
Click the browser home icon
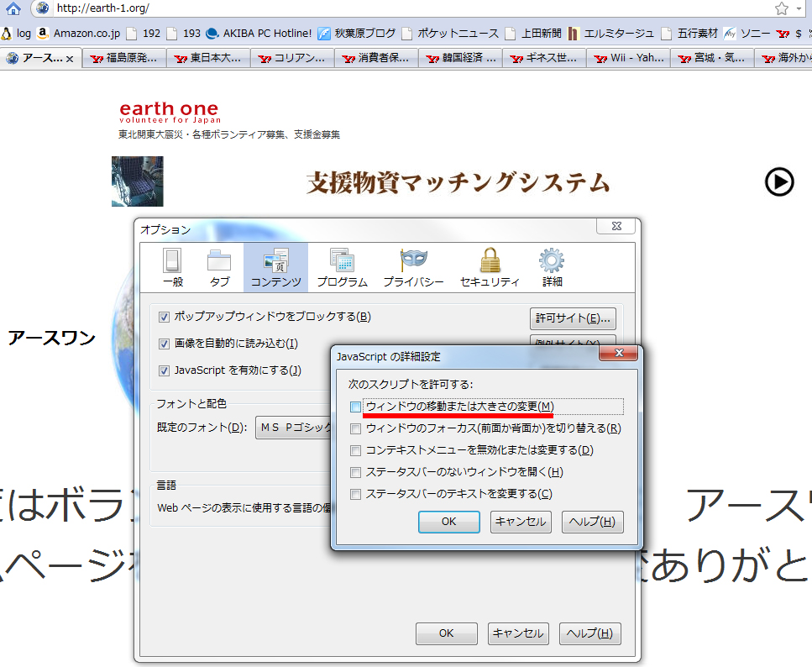tap(13, 8)
